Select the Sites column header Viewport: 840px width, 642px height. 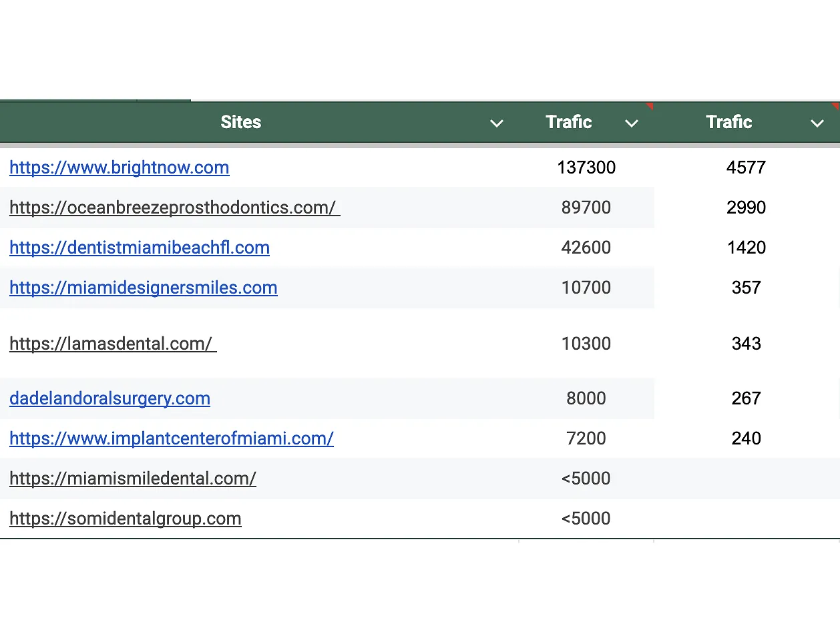click(x=241, y=122)
